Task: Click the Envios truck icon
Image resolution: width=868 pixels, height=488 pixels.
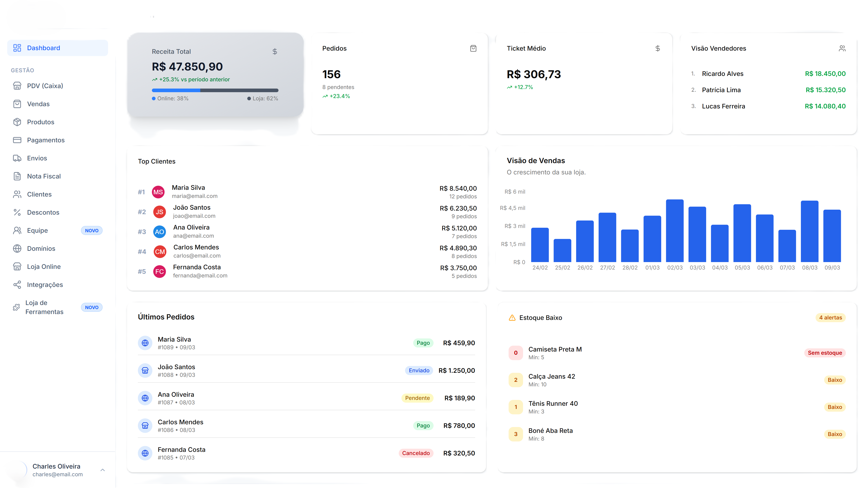Action: point(17,158)
